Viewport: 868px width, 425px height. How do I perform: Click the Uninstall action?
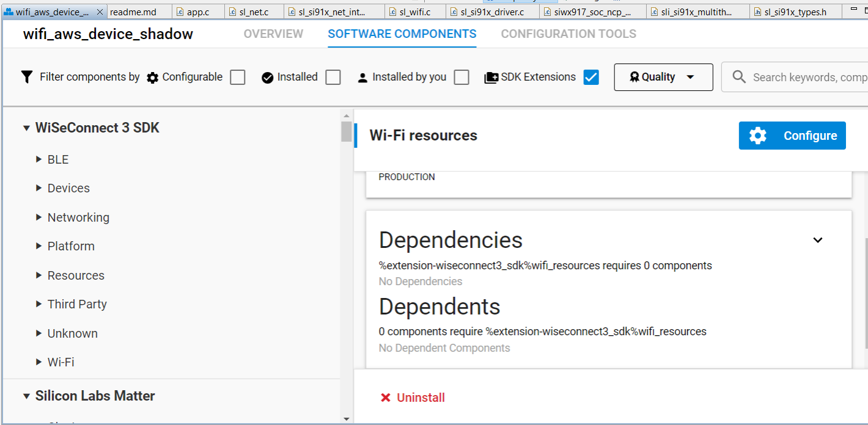click(x=421, y=398)
